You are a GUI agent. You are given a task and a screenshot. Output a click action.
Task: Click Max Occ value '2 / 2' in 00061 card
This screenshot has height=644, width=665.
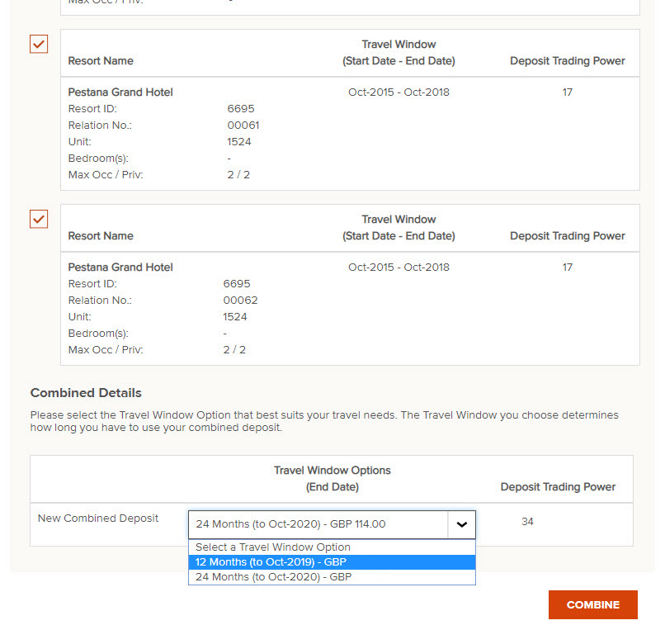[238, 175]
